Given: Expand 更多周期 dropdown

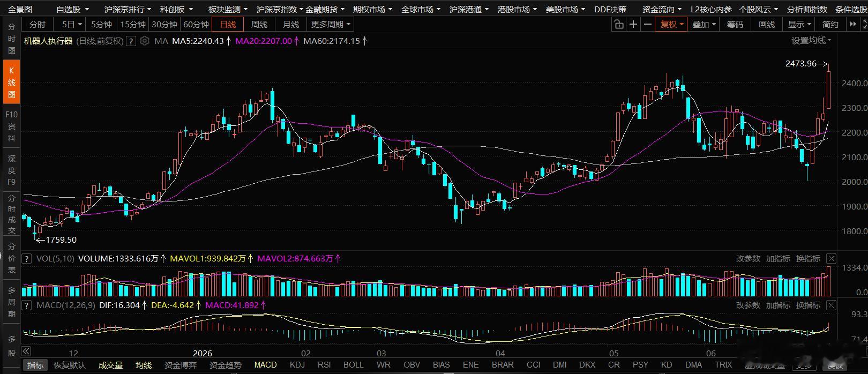Looking at the screenshot, I should (x=331, y=25).
